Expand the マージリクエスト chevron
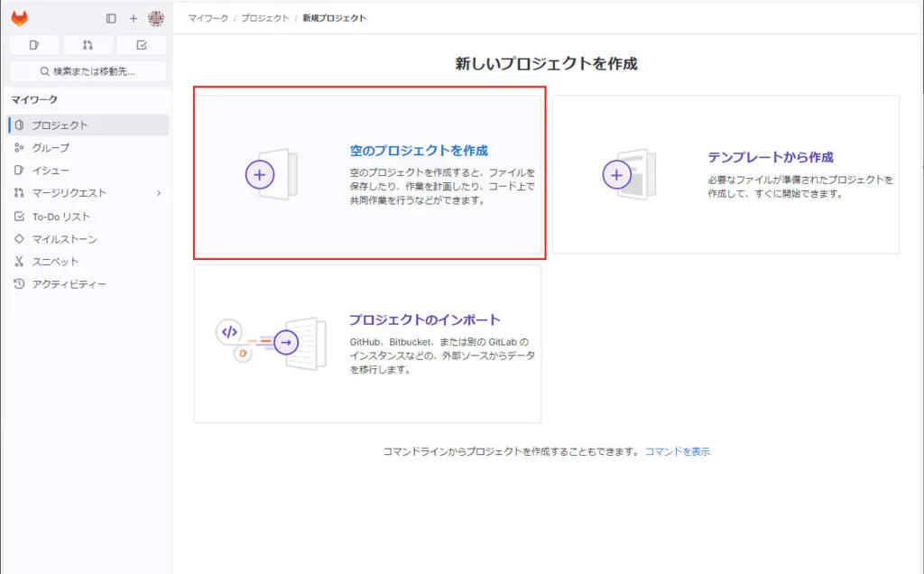 pyautogui.click(x=159, y=193)
